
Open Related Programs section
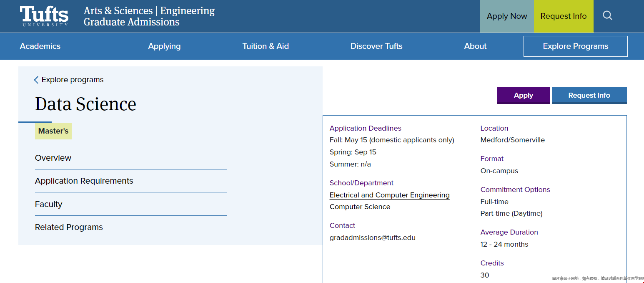(x=69, y=227)
